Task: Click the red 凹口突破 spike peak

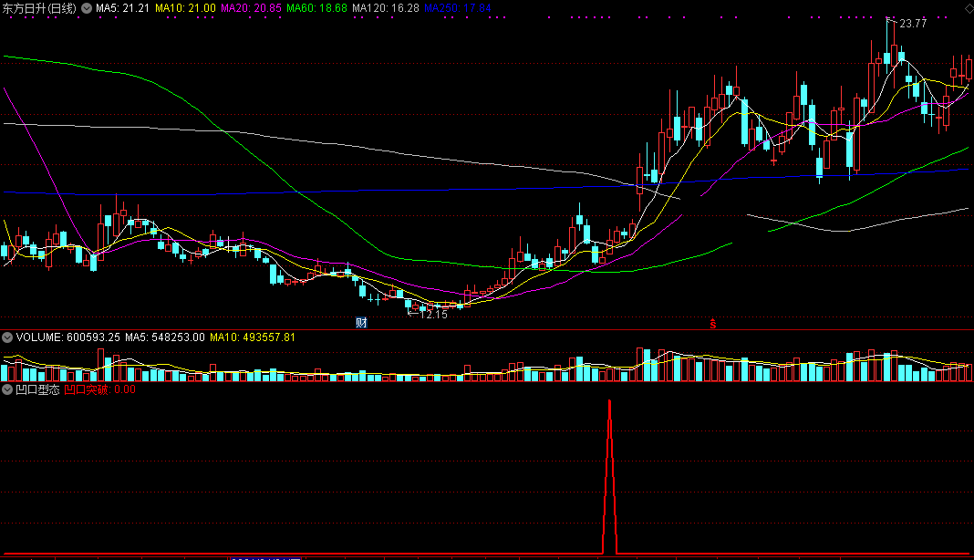Action: coord(609,403)
